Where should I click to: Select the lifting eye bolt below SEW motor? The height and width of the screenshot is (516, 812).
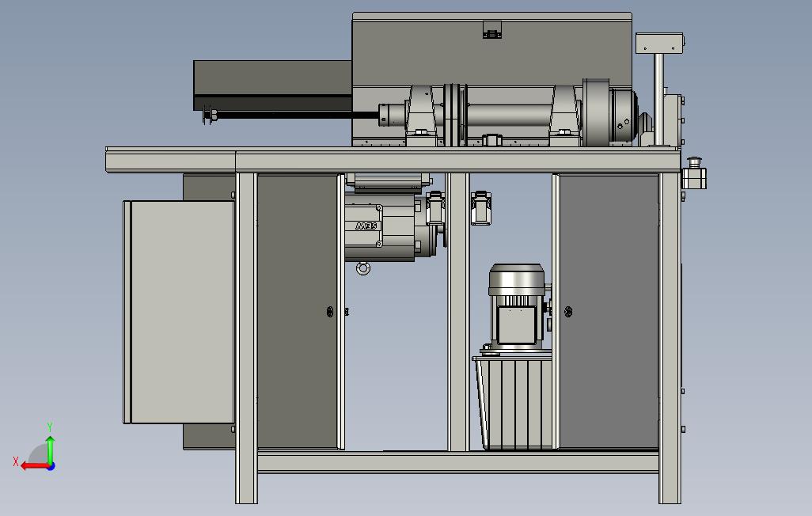(x=363, y=267)
